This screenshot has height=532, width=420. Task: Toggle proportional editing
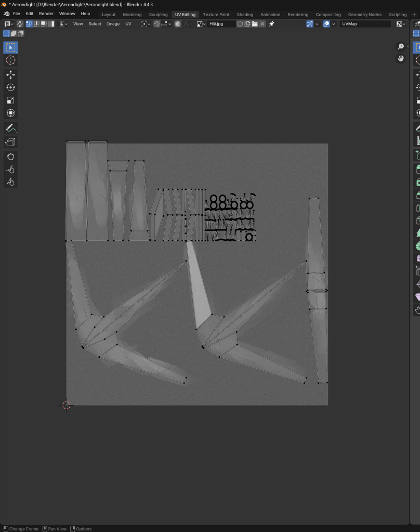(178, 24)
